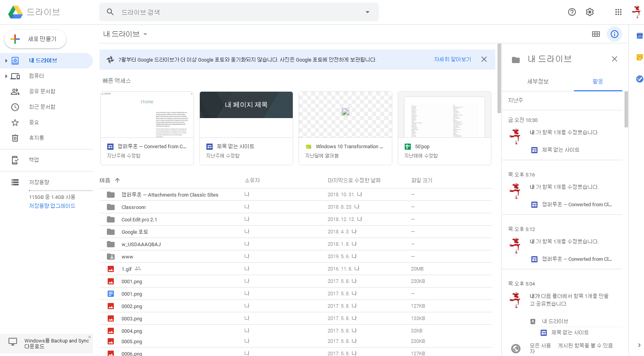Screen dimensions: 644x356
Task: Open 50'pop quick access card
Action: click(445, 128)
